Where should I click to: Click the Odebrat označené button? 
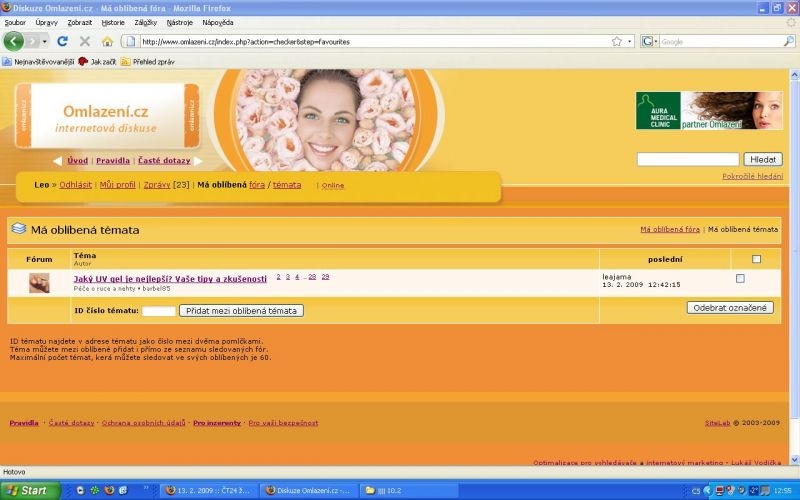(730, 308)
